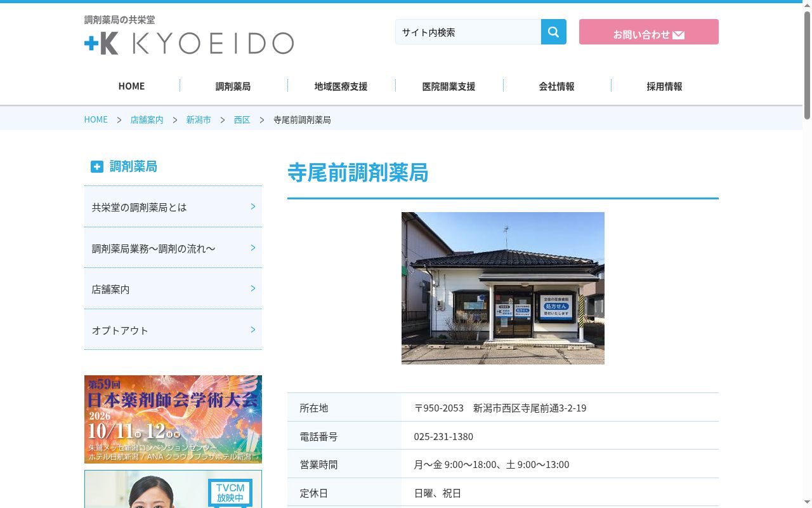Focus the サイト内検索 search field
Screen dimensions: 812x508
468,32
